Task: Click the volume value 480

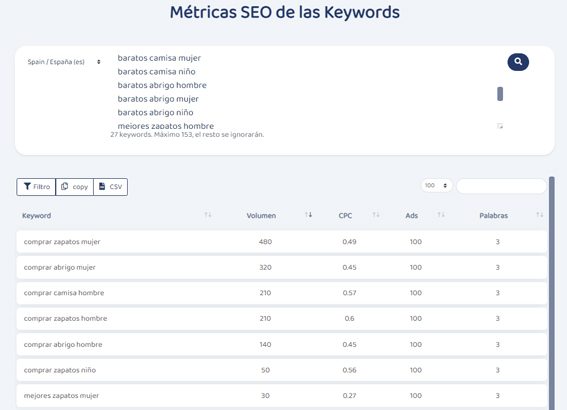Action: [265, 242]
